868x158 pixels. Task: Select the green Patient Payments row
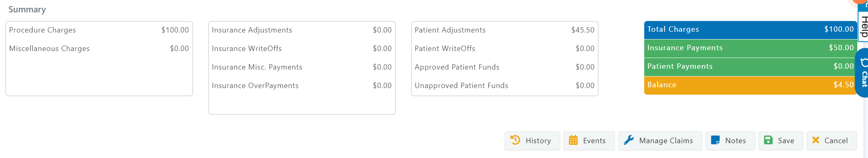pos(751,67)
